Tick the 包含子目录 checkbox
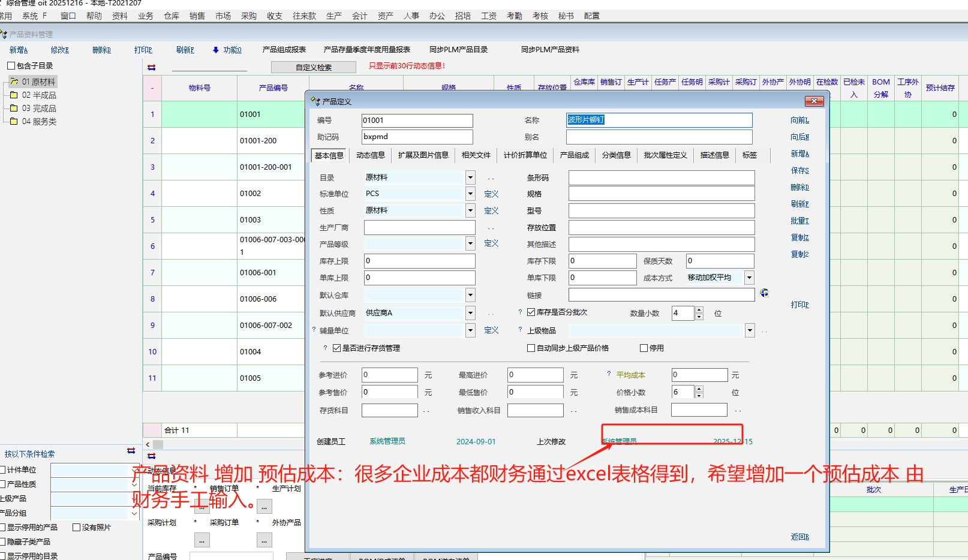This screenshot has height=560, width=968. (x=11, y=66)
